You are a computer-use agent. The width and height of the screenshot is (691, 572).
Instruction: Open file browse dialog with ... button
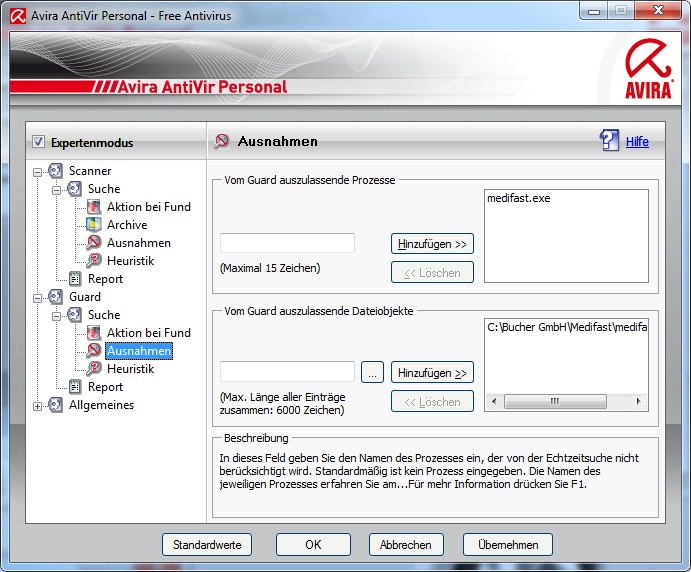[372, 372]
